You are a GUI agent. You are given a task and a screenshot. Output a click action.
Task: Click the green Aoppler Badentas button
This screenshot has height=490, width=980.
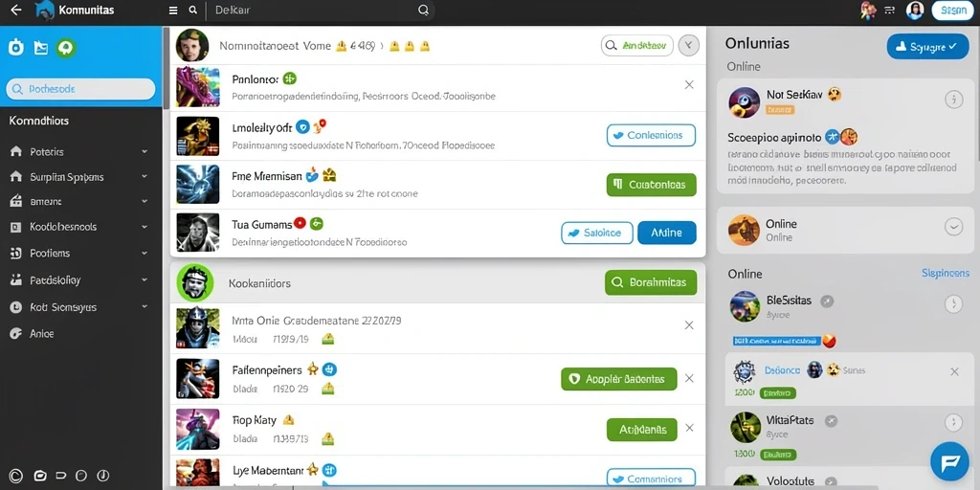(x=619, y=379)
